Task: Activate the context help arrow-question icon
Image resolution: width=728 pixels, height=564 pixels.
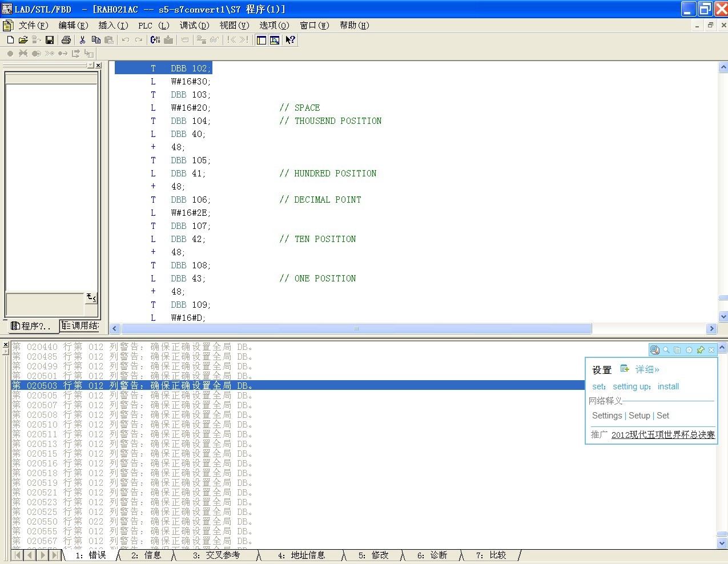Action: (x=291, y=40)
